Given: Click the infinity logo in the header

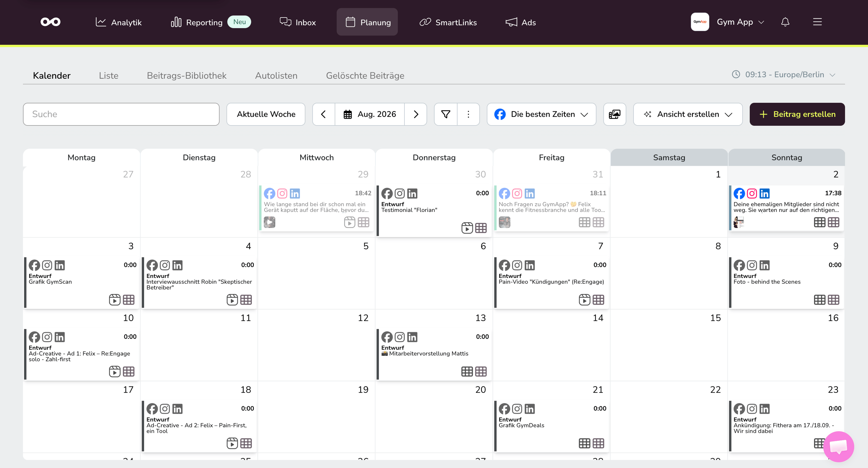Looking at the screenshot, I should click(51, 22).
